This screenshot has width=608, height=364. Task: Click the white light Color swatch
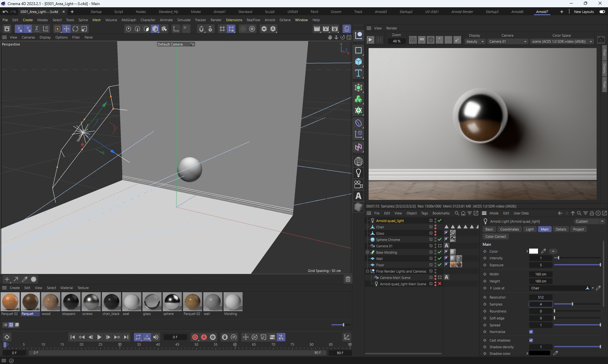533,251
